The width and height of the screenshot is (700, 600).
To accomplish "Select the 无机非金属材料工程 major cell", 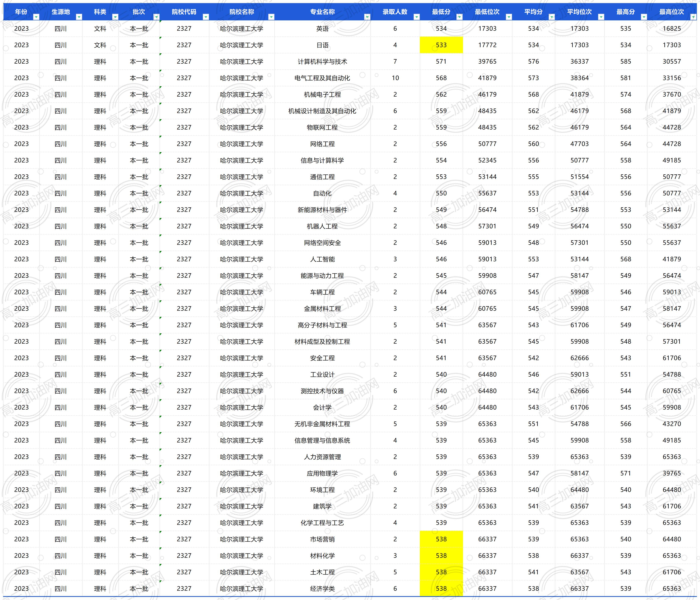I will (323, 424).
